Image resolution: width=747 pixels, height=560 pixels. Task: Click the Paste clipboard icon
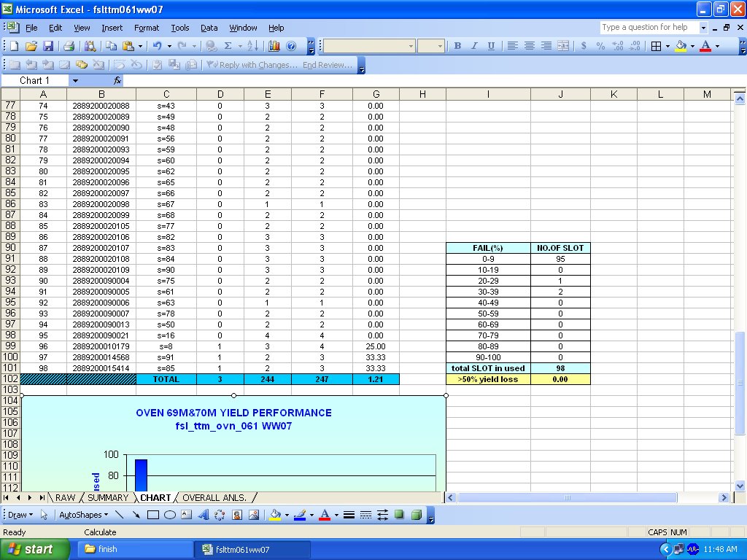pos(128,46)
